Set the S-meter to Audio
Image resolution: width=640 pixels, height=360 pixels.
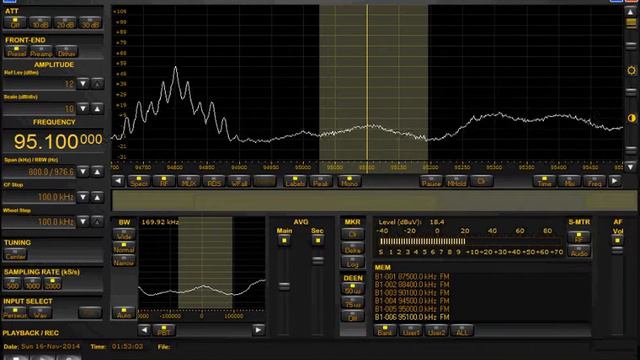tap(579, 251)
